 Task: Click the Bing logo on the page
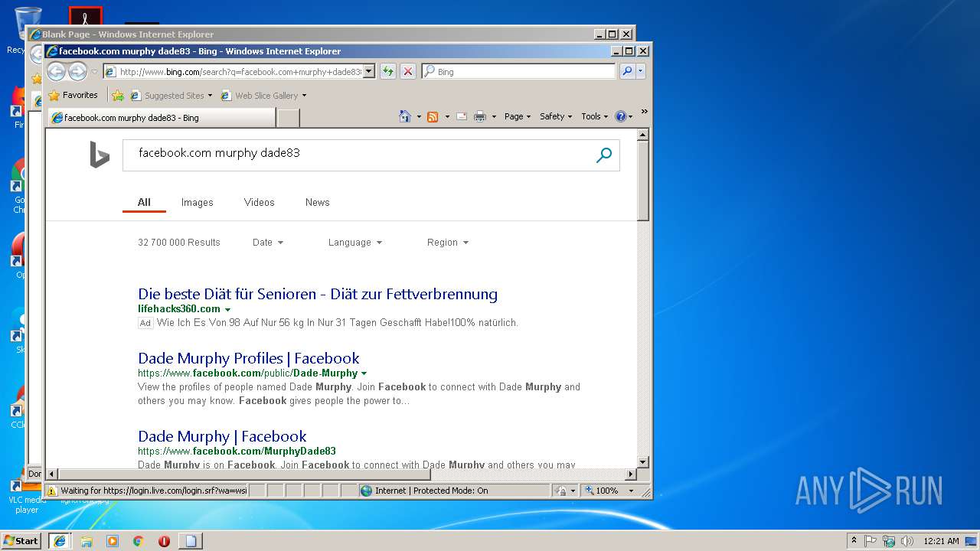click(x=100, y=155)
